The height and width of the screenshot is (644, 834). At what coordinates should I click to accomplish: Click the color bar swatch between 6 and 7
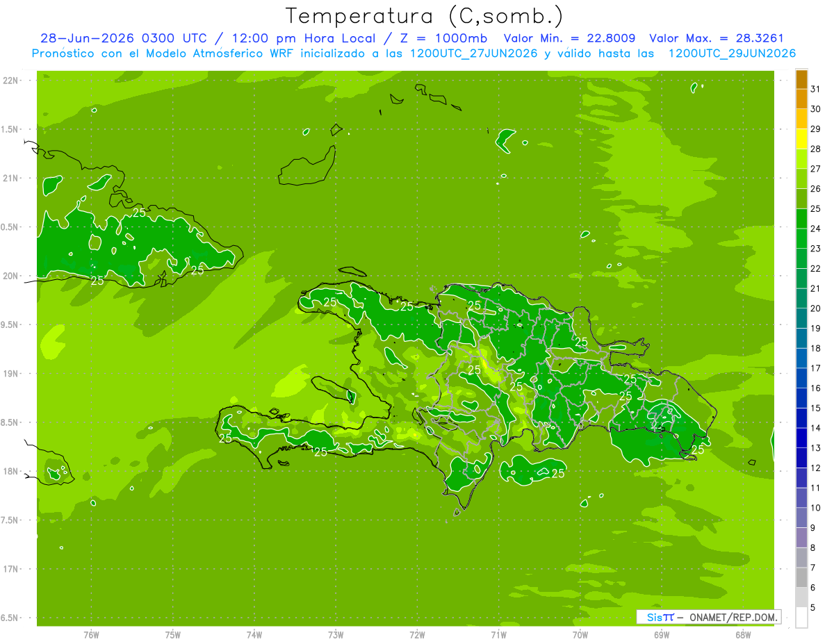pyautogui.click(x=801, y=577)
